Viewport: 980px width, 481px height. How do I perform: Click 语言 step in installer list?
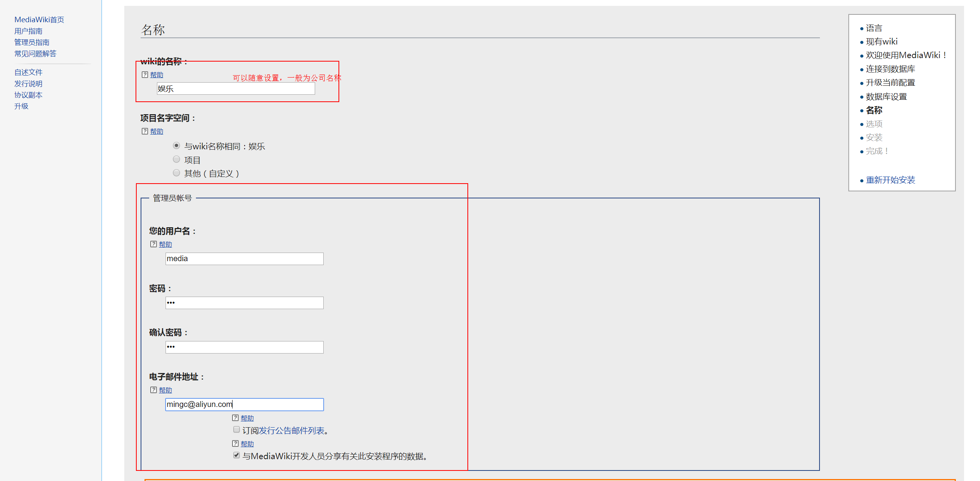[x=874, y=28]
